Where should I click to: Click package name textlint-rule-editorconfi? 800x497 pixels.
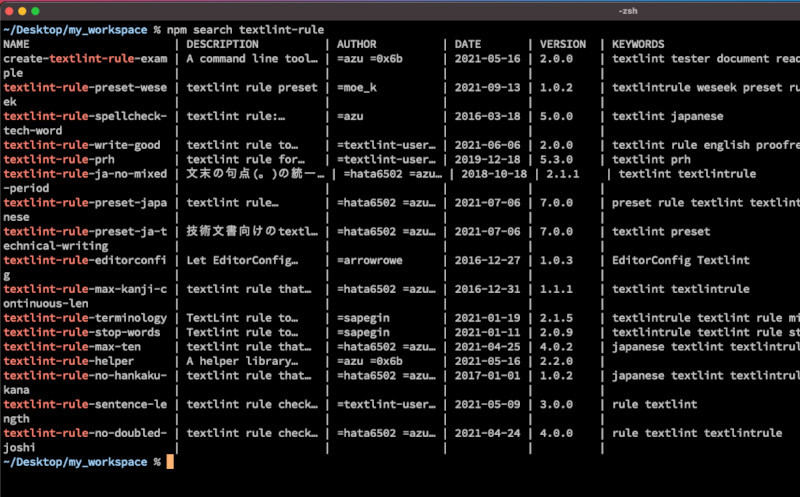85,260
